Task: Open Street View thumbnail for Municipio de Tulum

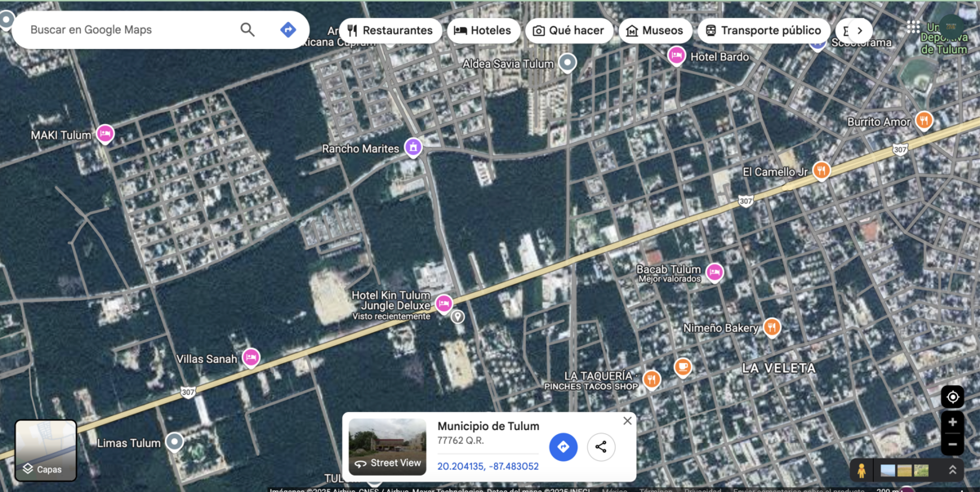Action: tap(387, 447)
